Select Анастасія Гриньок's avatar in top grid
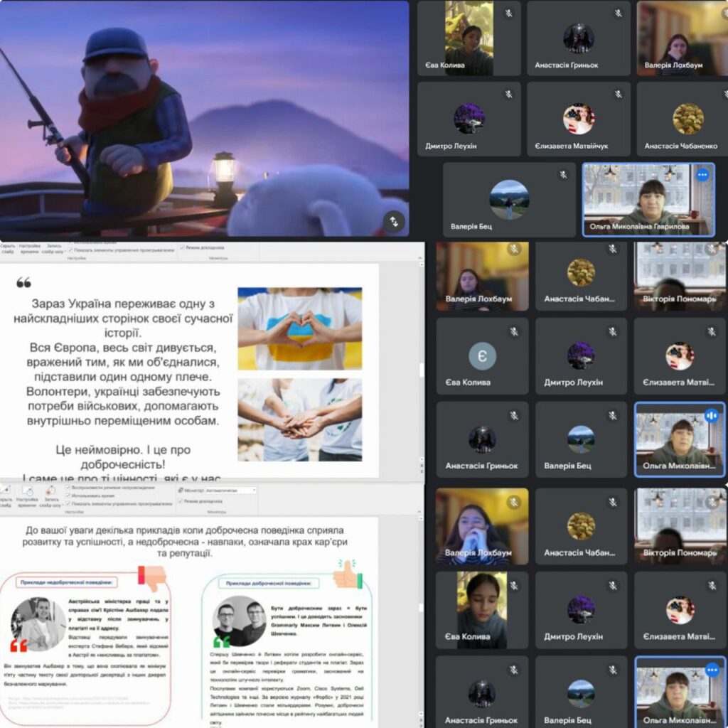The image size is (728, 728). [x=579, y=38]
